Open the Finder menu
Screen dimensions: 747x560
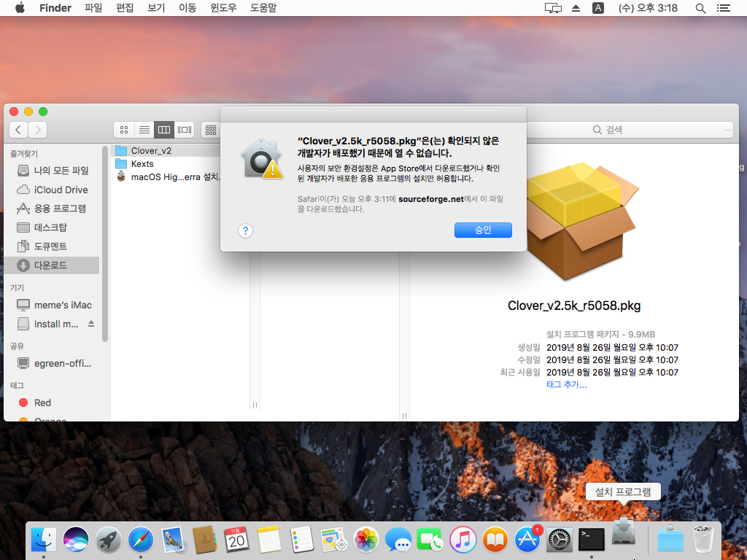[55, 7]
